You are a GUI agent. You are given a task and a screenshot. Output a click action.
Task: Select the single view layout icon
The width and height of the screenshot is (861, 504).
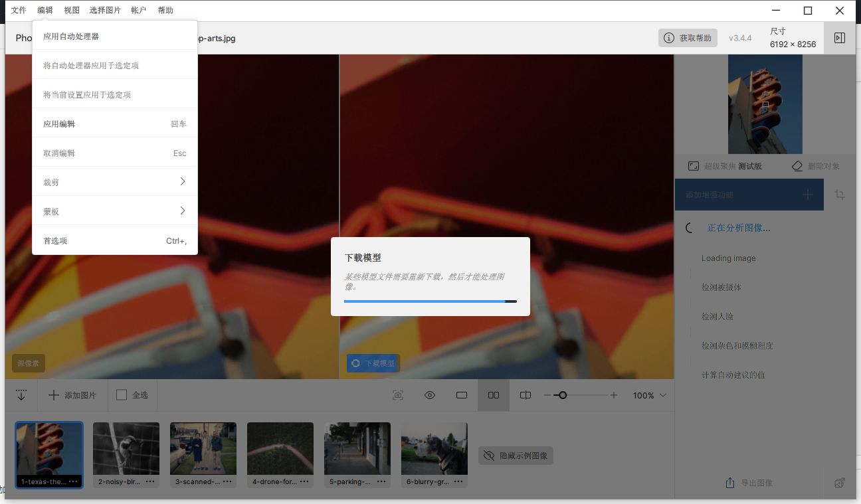point(462,395)
